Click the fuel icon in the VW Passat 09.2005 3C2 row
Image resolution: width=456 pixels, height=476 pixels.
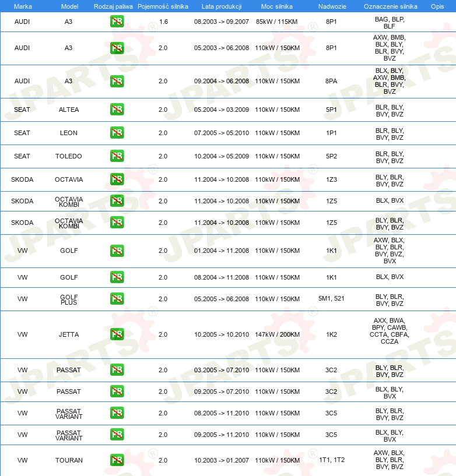tap(117, 392)
